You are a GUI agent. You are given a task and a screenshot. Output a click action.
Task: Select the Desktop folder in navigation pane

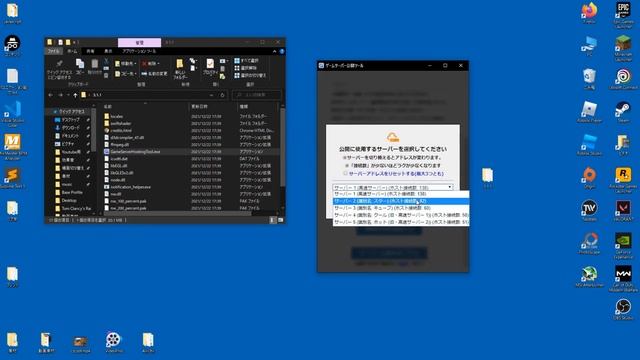coord(65,200)
